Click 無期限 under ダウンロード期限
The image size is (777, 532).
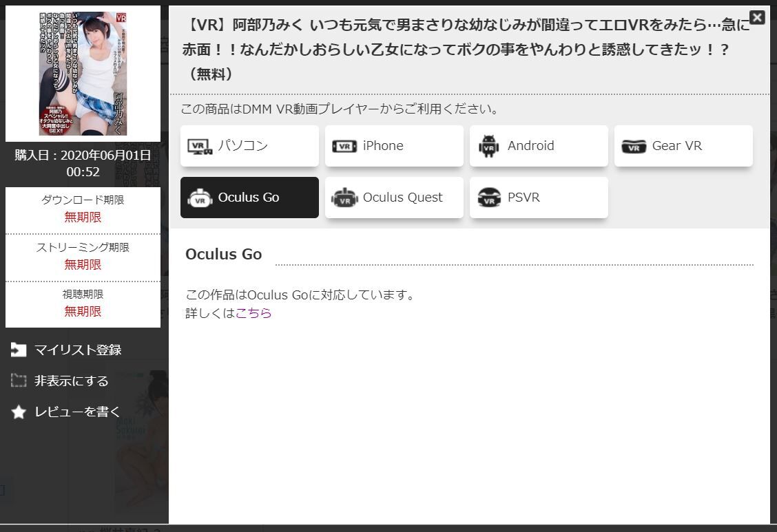[x=83, y=217]
